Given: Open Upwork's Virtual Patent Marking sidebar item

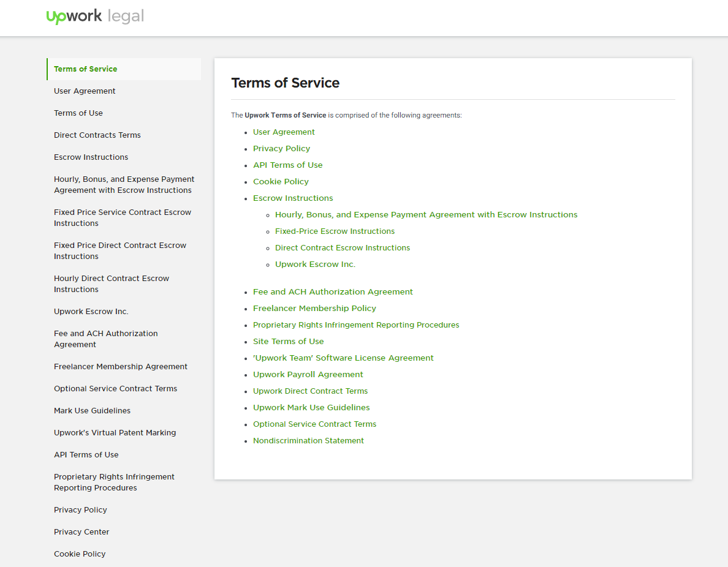Looking at the screenshot, I should coord(115,433).
